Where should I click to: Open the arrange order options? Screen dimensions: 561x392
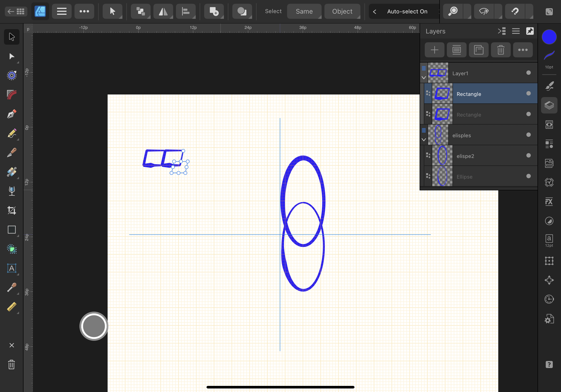click(x=140, y=11)
